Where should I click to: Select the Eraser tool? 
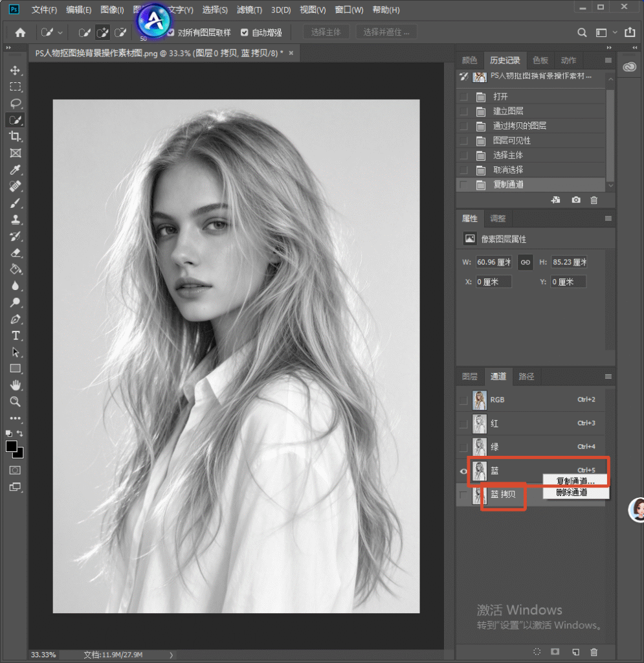(x=16, y=253)
